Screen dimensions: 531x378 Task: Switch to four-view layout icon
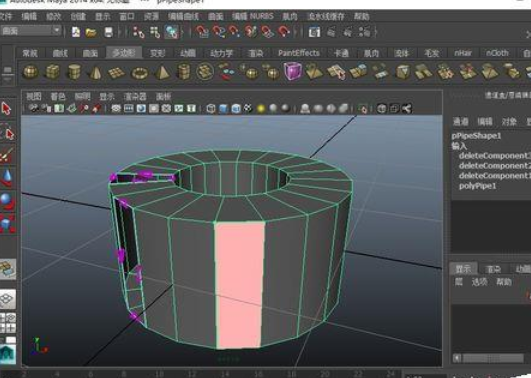coord(7,323)
